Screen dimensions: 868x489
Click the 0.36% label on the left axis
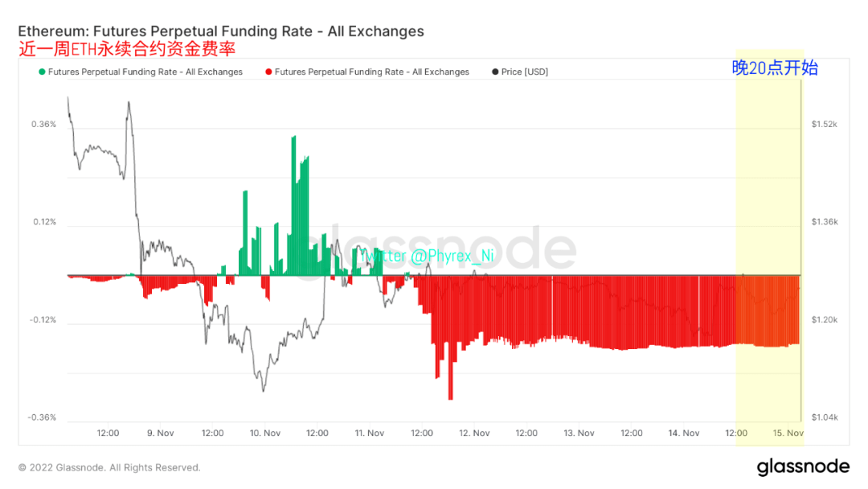(x=43, y=125)
